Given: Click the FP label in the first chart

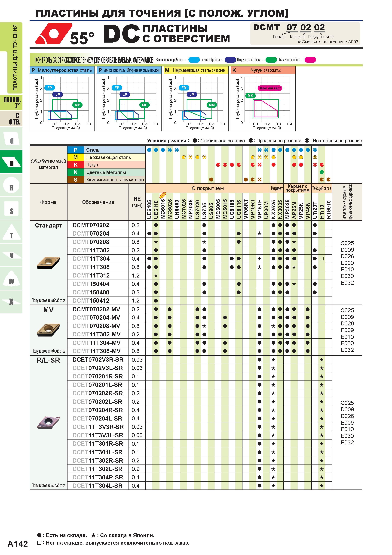Looking at the screenshot, I should point(49,88).
